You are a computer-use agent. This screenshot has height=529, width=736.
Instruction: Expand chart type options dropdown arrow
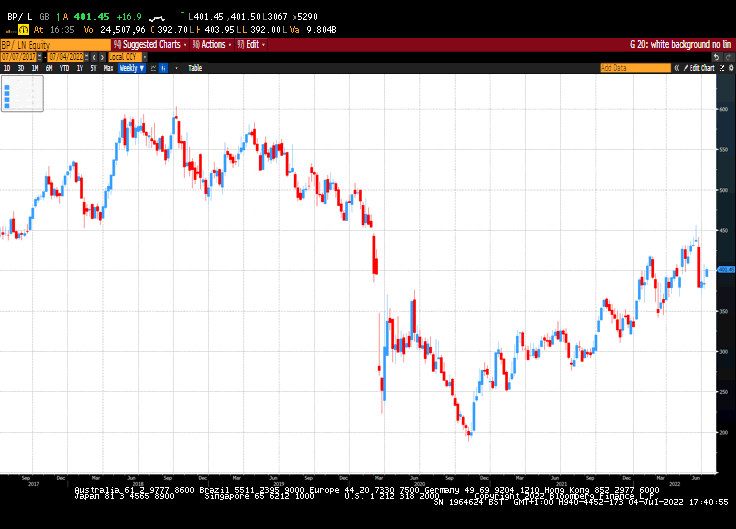(176, 68)
